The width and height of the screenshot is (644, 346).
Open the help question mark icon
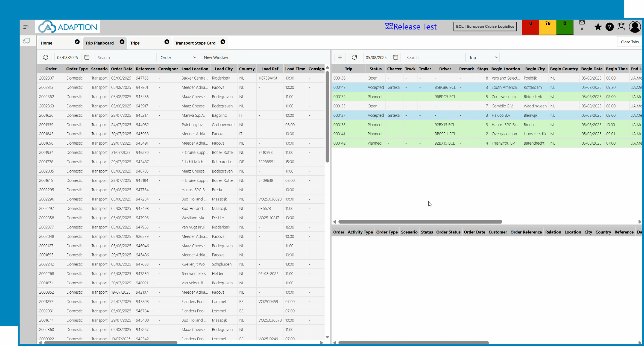coord(610,27)
